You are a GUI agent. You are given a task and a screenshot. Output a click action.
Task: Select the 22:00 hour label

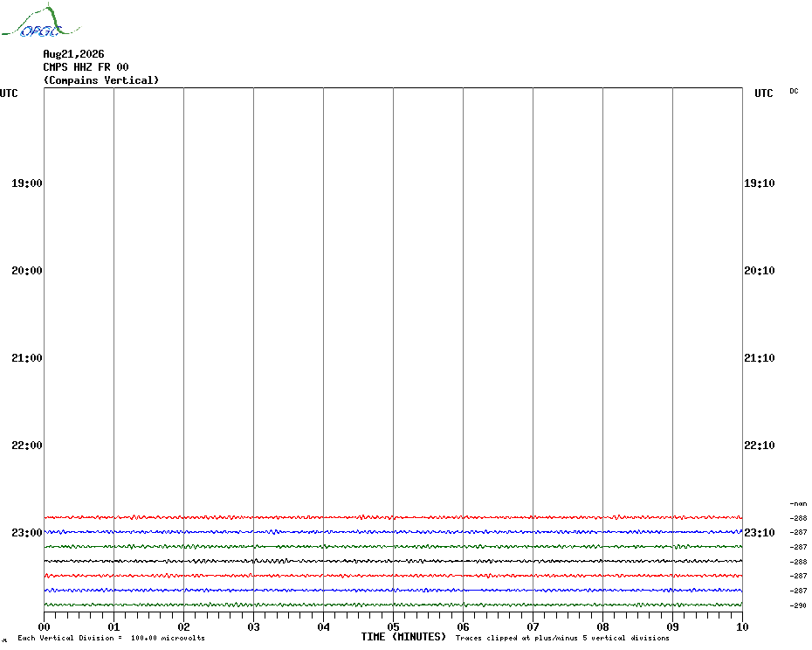27,446
